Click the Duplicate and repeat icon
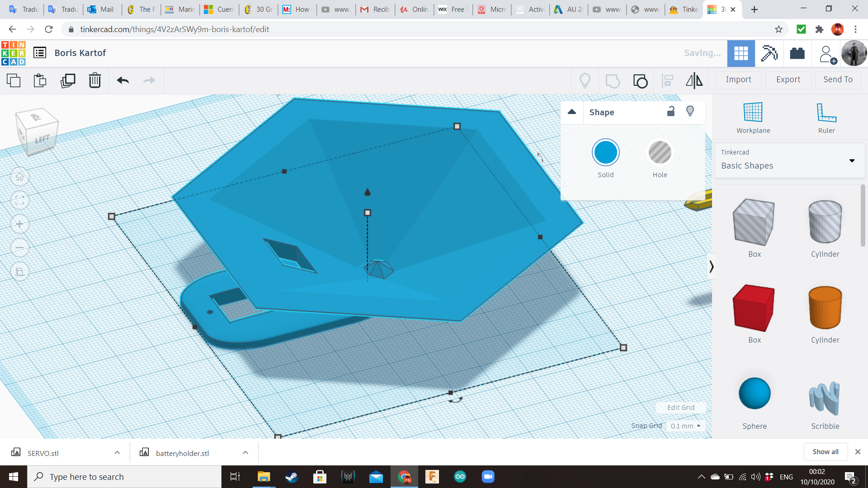This screenshot has height=488, width=868. click(68, 81)
